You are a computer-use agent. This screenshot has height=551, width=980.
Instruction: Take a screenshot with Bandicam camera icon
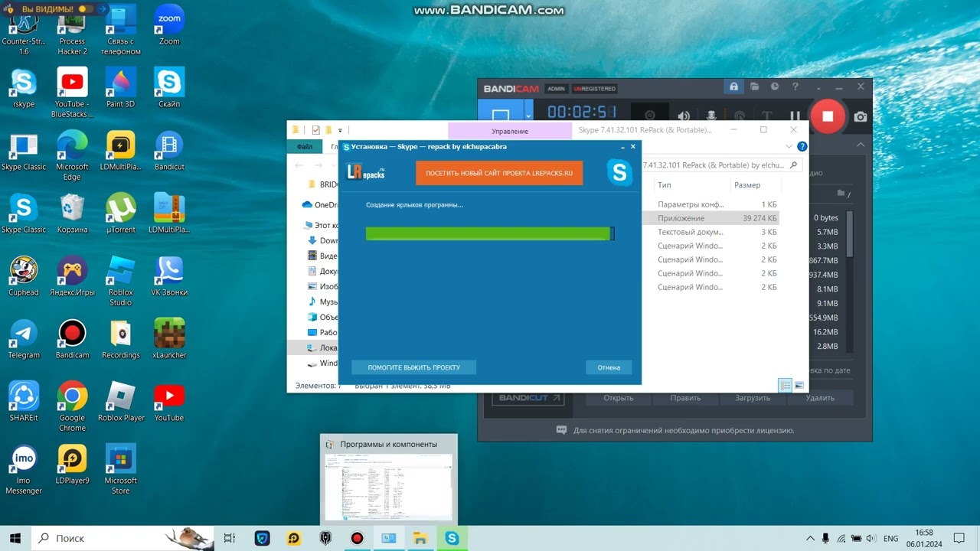click(x=861, y=117)
